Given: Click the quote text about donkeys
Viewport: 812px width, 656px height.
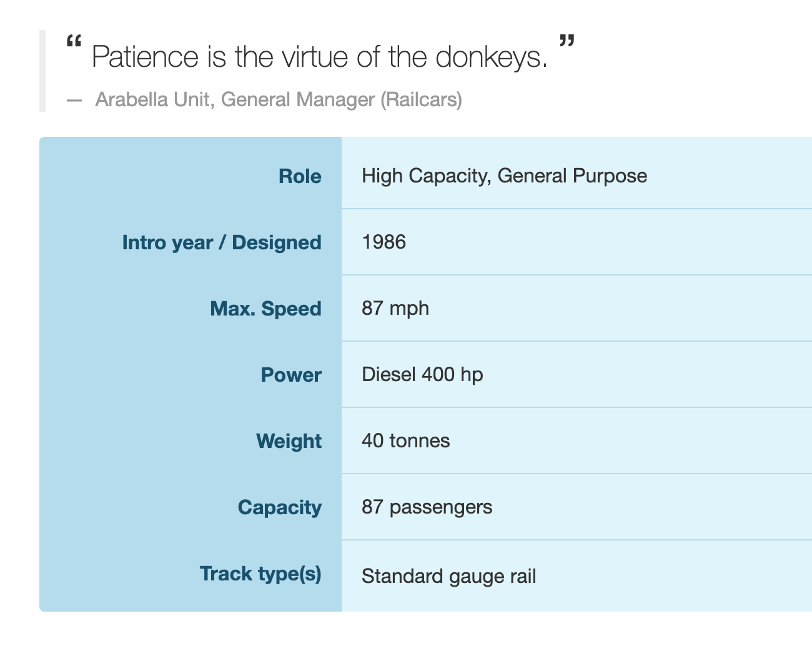Looking at the screenshot, I should point(319,57).
